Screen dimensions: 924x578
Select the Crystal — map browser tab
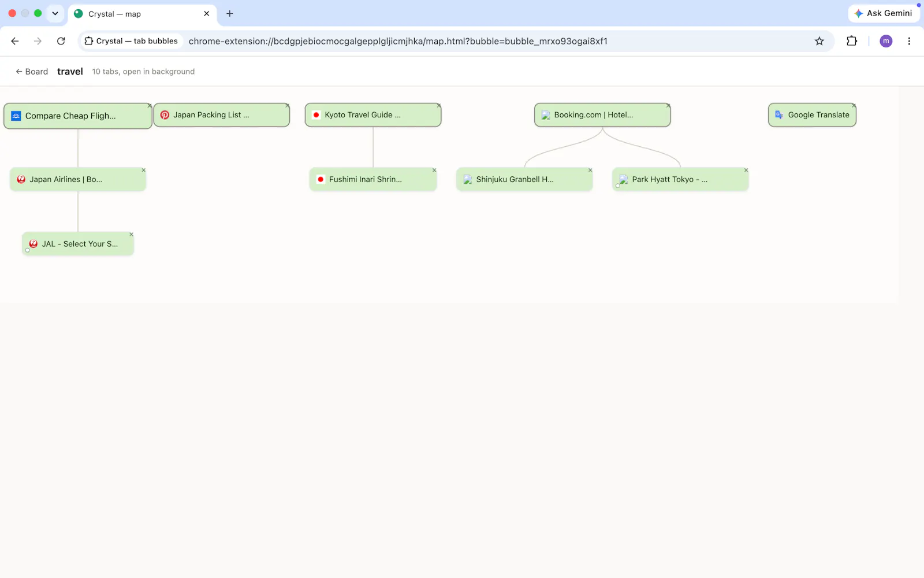pyautogui.click(x=142, y=14)
